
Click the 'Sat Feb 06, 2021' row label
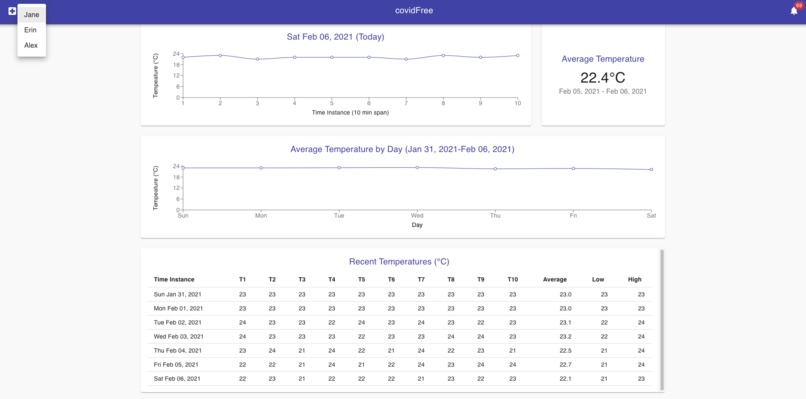point(177,378)
